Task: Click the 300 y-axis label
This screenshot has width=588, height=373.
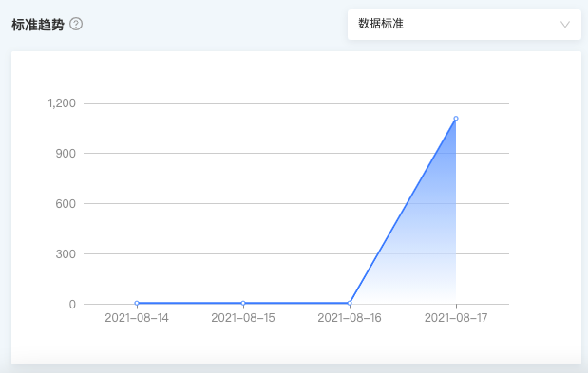Action: [66, 254]
